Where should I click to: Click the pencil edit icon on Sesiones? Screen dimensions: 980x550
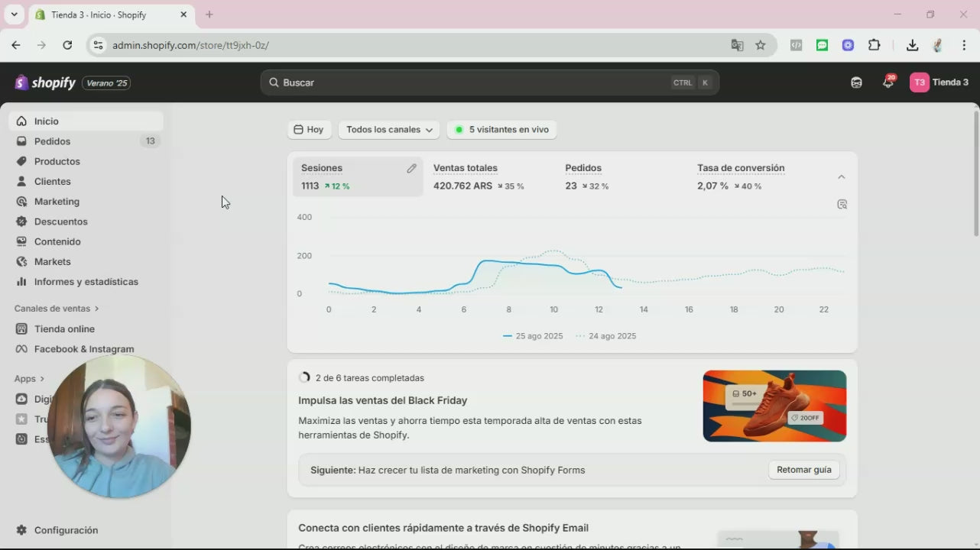click(411, 168)
